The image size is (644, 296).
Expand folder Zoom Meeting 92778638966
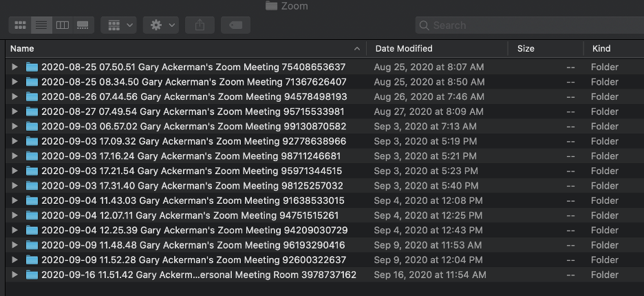pyautogui.click(x=14, y=141)
